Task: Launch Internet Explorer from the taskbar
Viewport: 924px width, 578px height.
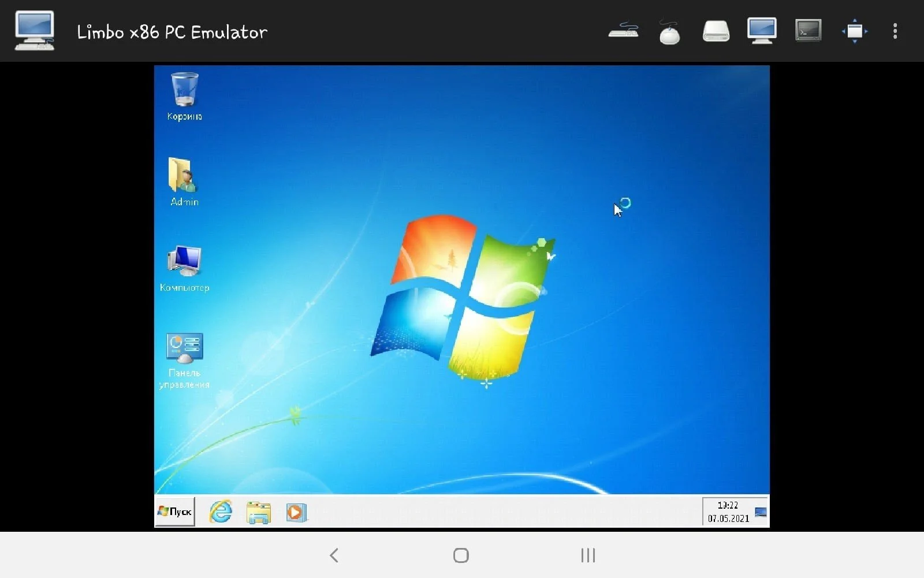Action: point(221,512)
